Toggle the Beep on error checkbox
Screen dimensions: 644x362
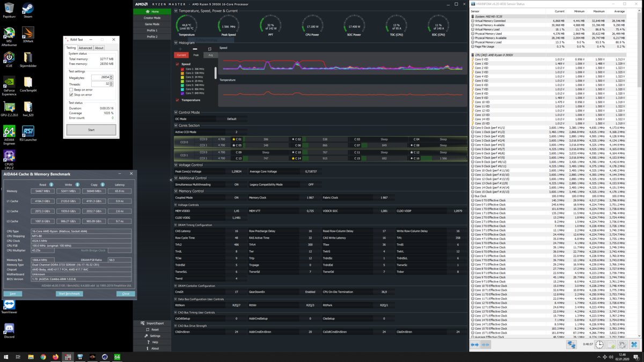coord(71,90)
